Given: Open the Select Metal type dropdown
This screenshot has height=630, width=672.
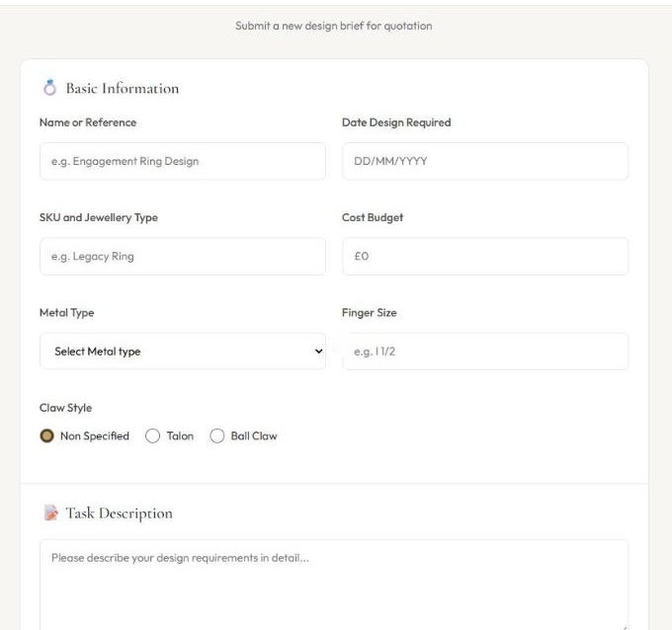Looking at the screenshot, I should coord(183,352).
